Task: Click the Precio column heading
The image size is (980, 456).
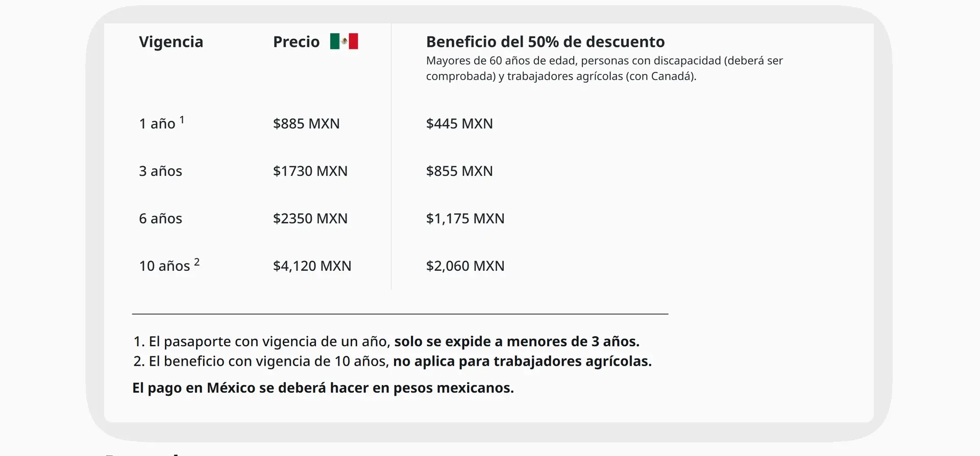Action: [x=296, y=42]
